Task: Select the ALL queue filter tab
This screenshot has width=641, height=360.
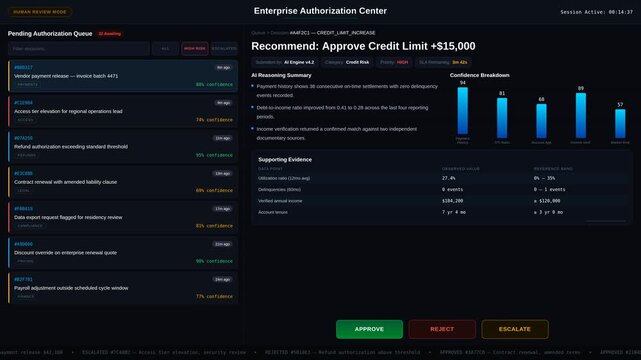Action: [165, 49]
